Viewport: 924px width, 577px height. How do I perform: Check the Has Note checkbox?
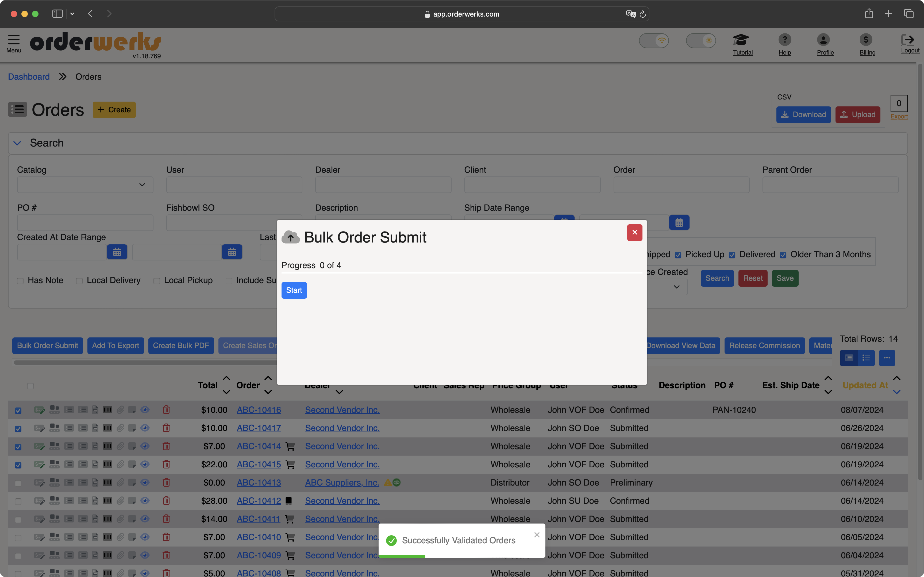pyautogui.click(x=20, y=281)
